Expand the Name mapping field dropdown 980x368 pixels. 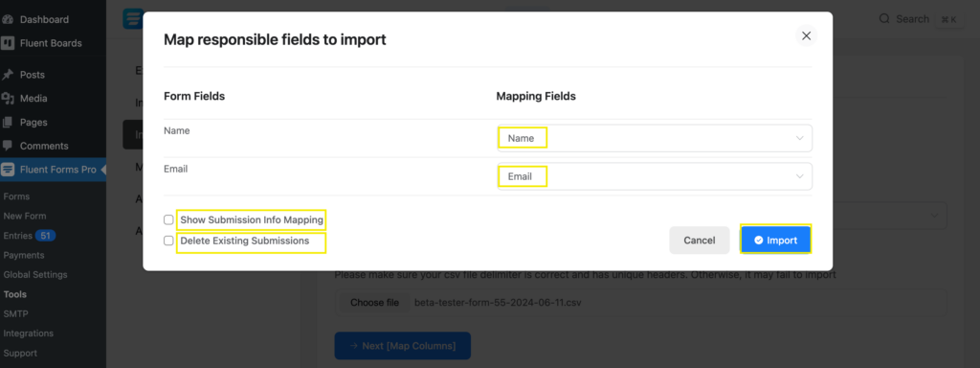pos(655,138)
